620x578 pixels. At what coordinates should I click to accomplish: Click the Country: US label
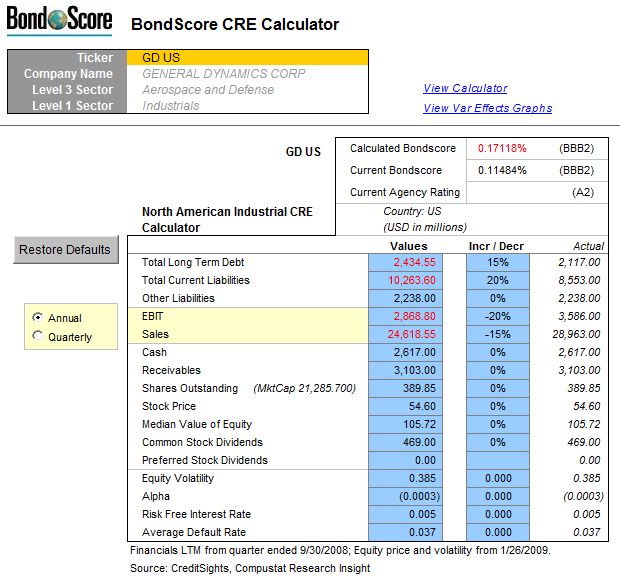pyautogui.click(x=412, y=212)
